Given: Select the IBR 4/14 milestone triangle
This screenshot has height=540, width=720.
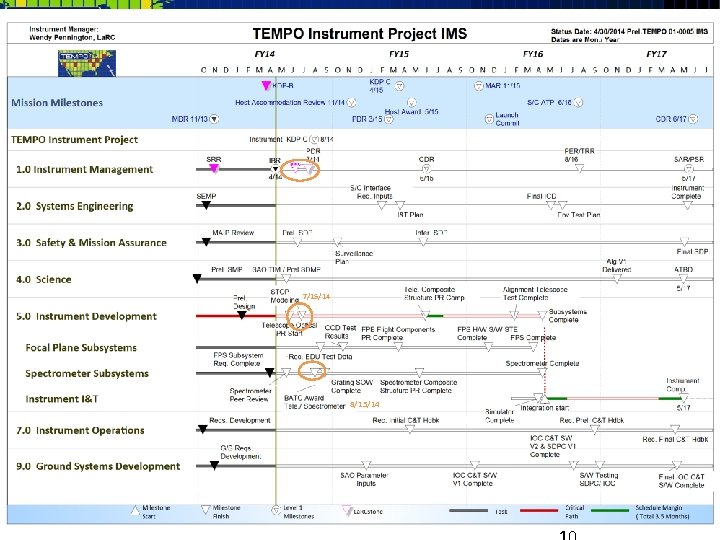Looking at the screenshot, I should pyautogui.click(x=275, y=169).
